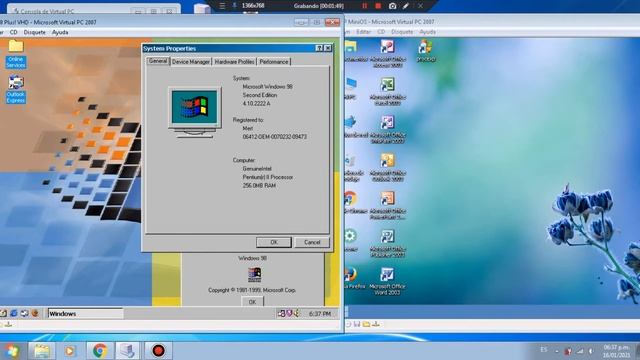Click the folder icon in MiniOS VM status bar
This screenshot has width=640, height=360.
tap(366, 324)
